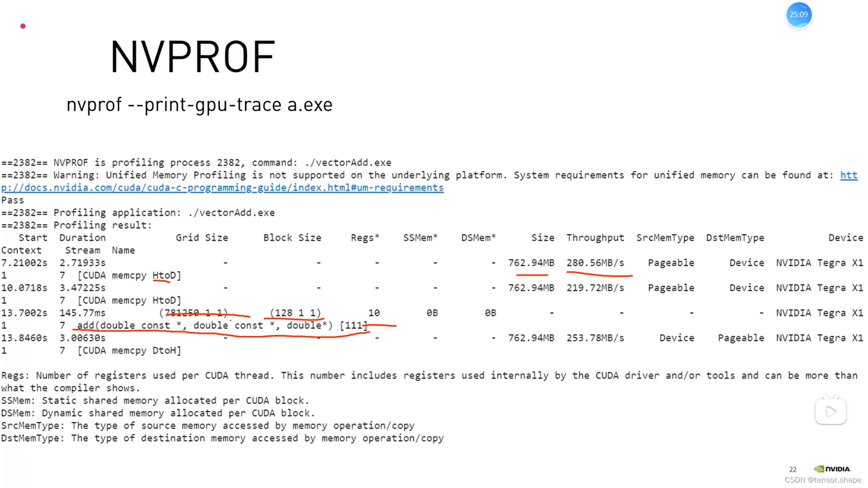
Task: Click the throughput value 219.72MB/s
Action: [x=595, y=288]
